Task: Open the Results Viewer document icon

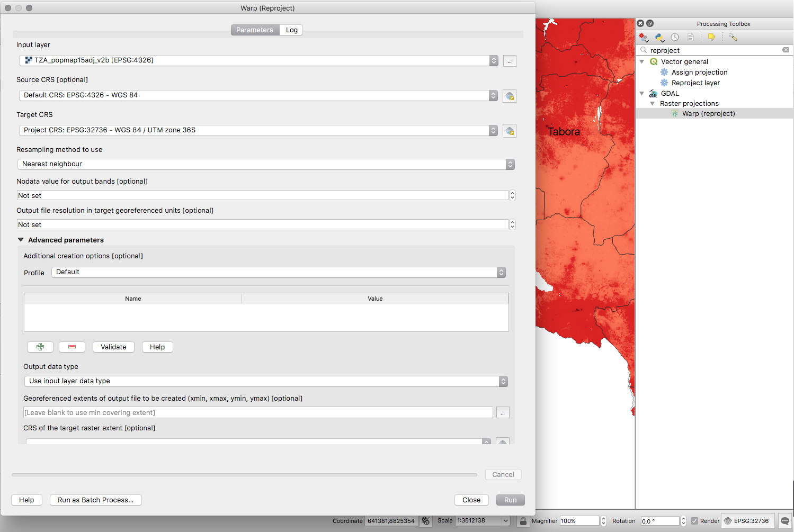Action: coord(690,37)
